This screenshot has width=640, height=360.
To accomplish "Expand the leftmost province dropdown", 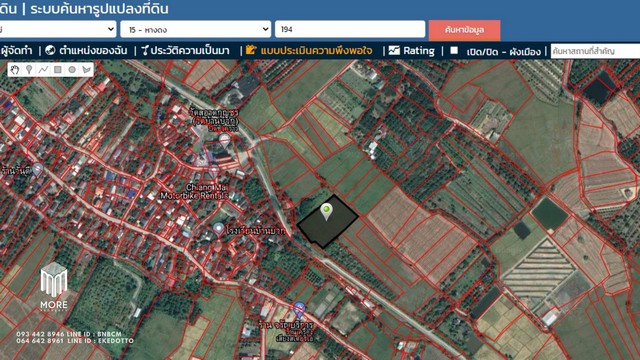I will click(58, 29).
